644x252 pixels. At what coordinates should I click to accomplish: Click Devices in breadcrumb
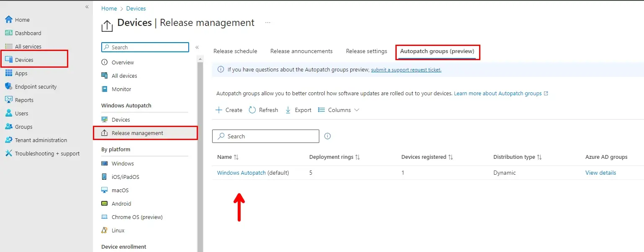(x=136, y=8)
